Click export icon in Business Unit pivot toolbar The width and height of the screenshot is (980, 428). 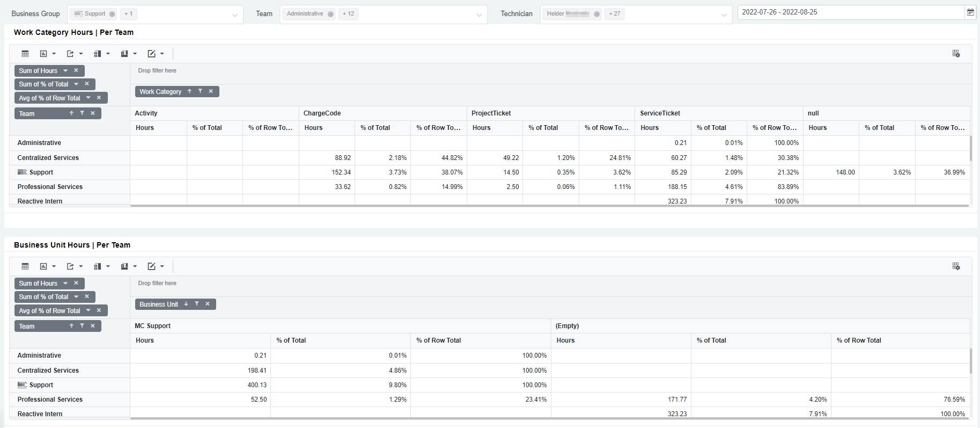[70, 266]
